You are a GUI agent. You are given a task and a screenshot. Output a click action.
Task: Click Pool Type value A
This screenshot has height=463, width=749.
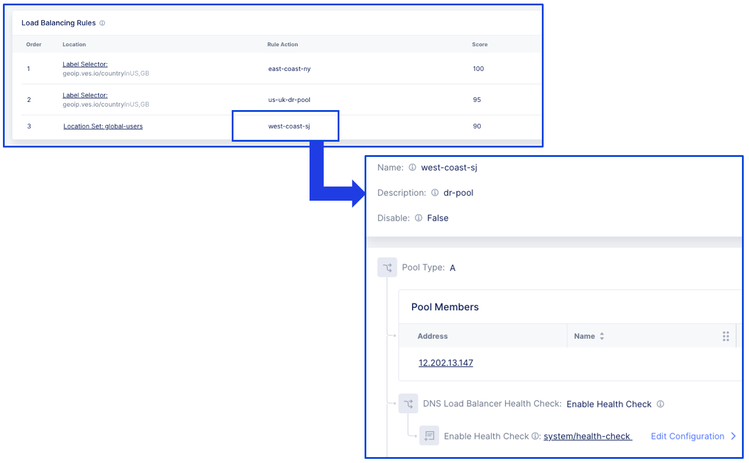(452, 268)
